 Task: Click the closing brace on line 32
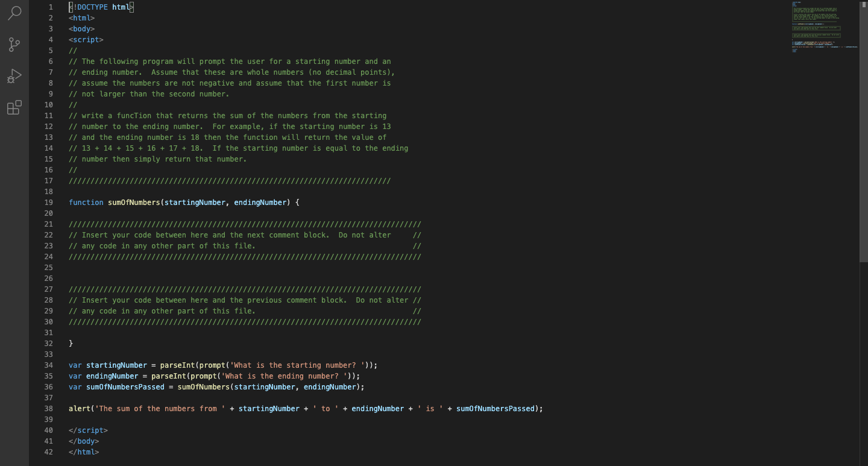point(71,343)
